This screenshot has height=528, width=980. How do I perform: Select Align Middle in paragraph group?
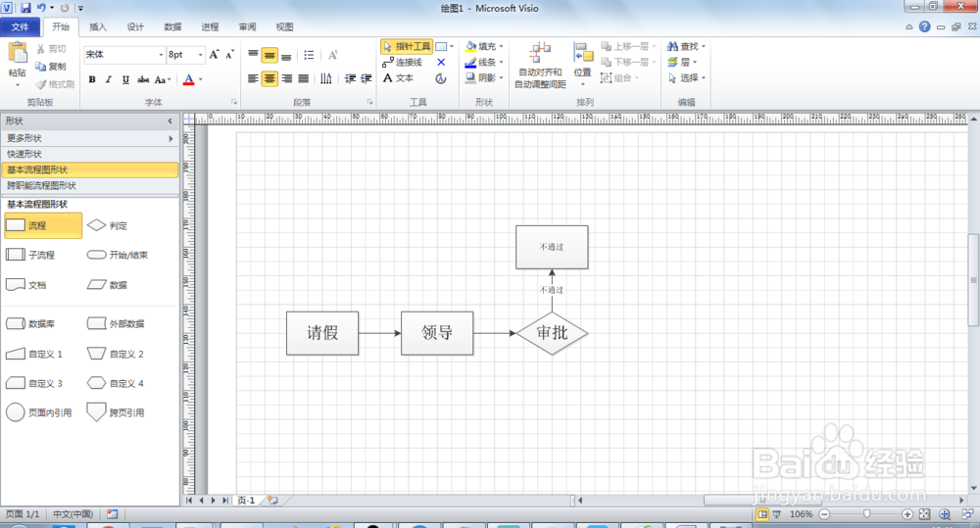269,55
